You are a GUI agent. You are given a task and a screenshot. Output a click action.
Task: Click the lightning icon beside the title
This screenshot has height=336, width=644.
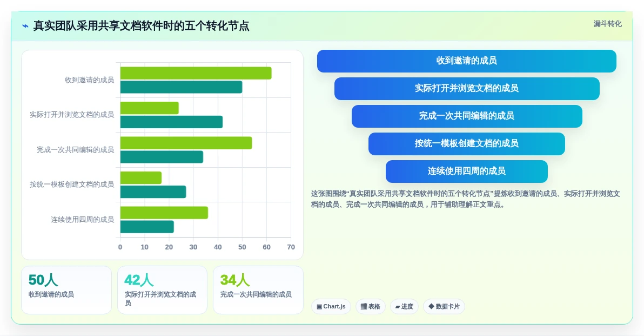pos(25,26)
